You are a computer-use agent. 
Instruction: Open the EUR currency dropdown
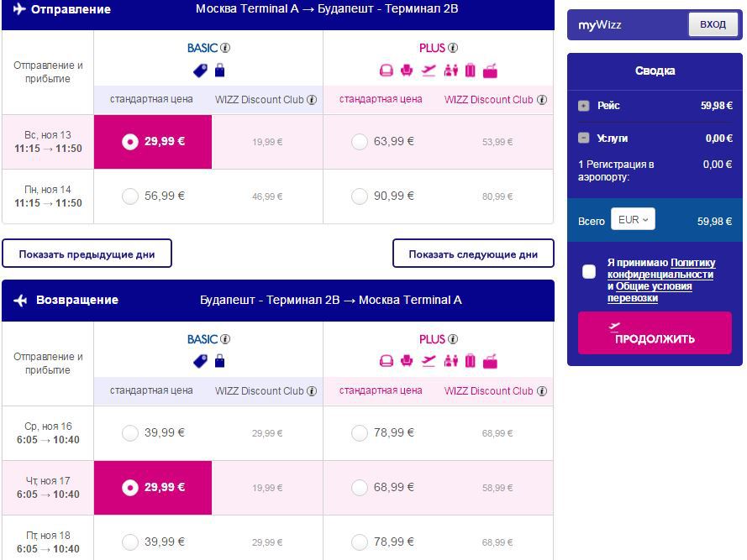(x=633, y=219)
